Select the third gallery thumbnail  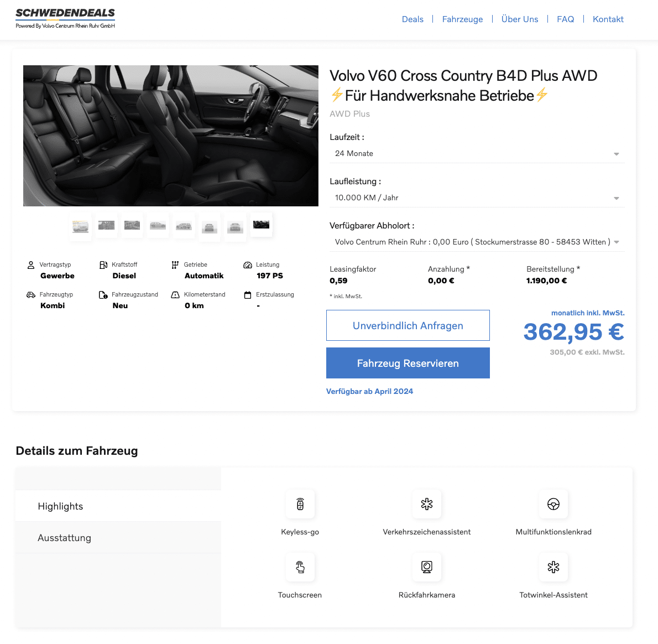(132, 225)
